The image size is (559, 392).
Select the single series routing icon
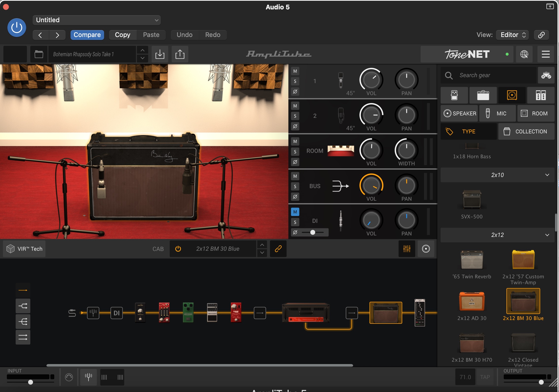point(23,290)
